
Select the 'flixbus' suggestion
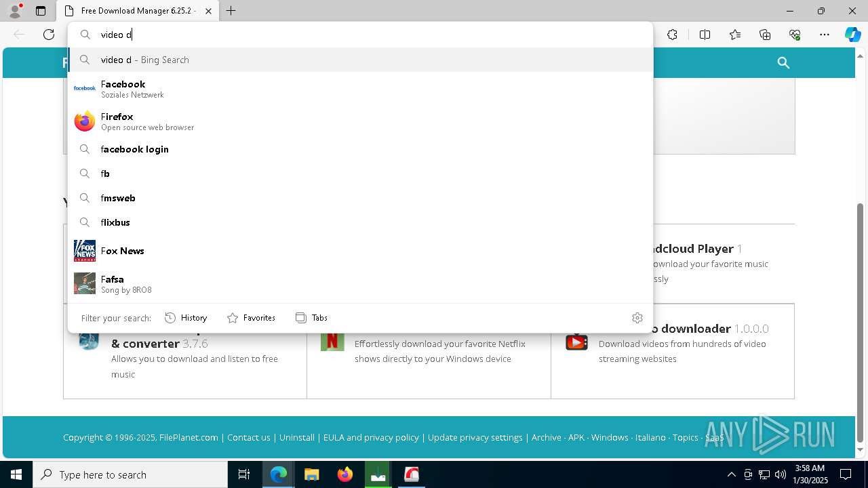360,222
